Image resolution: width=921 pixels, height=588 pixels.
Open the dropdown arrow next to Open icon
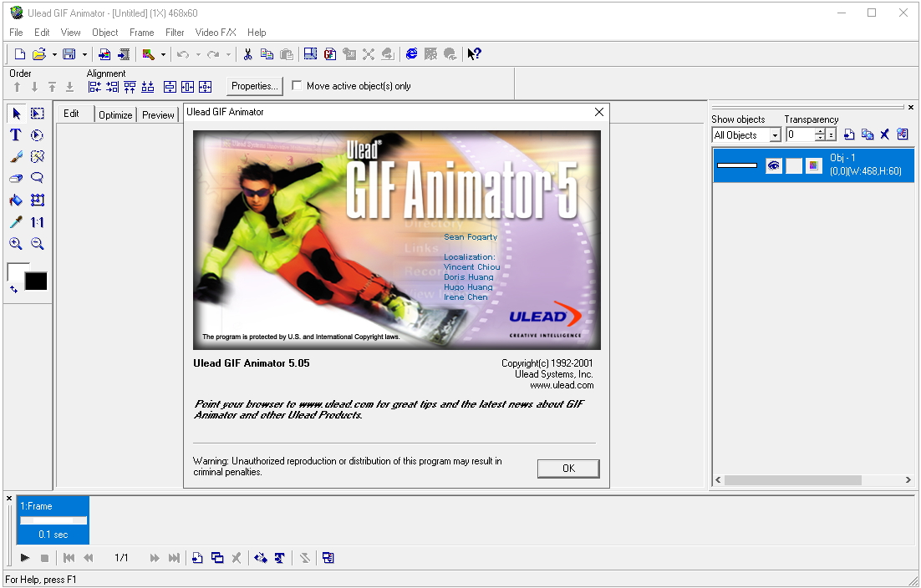(54, 55)
